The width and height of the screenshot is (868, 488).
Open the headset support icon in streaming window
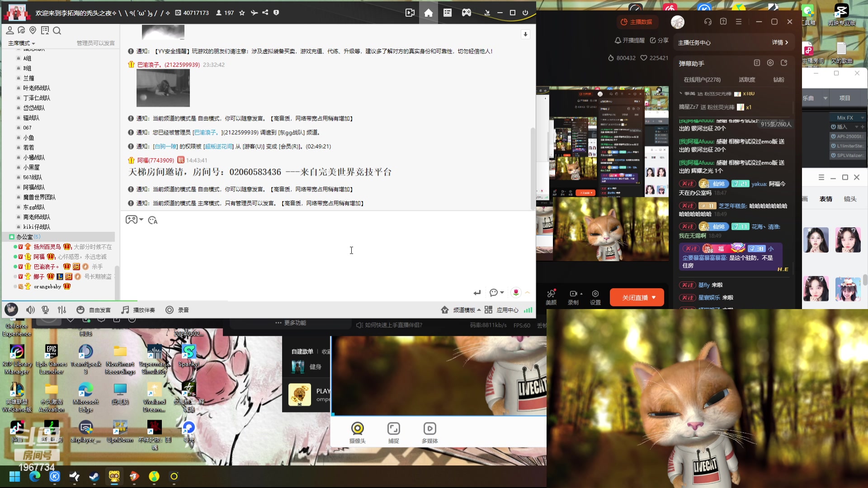[x=708, y=22]
